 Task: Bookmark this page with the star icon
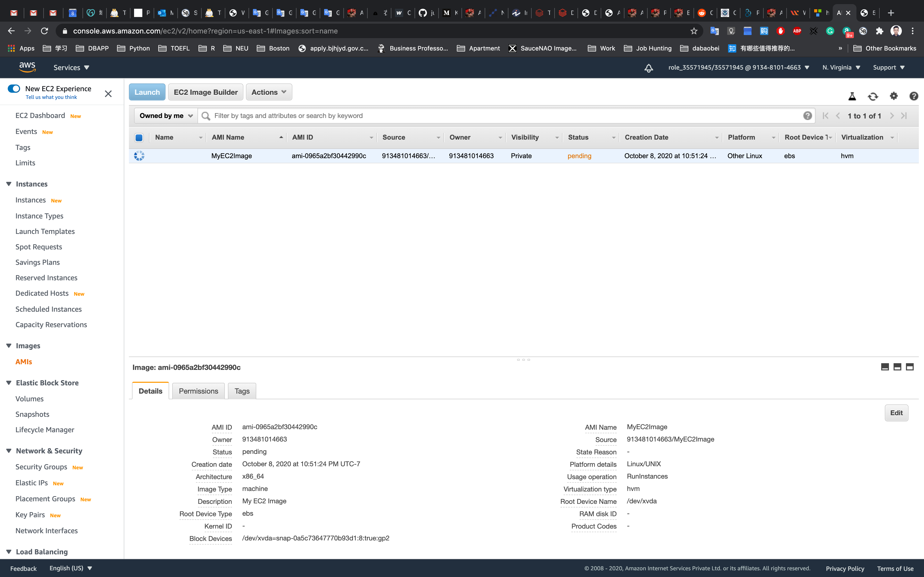(694, 31)
